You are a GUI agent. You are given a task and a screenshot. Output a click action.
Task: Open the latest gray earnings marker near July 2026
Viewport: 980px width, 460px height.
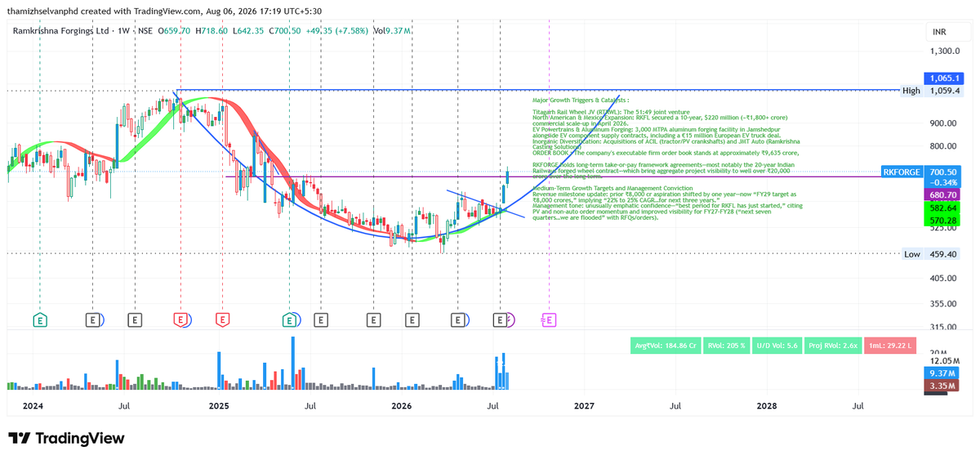pyautogui.click(x=499, y=320)
